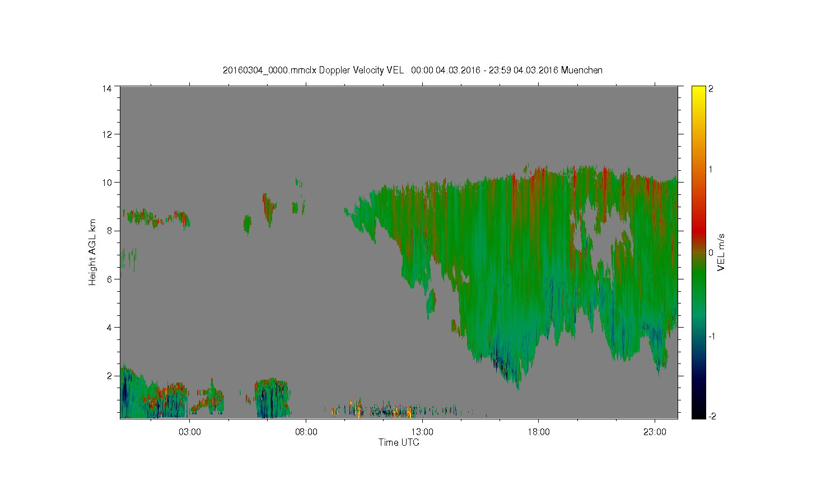
Task: Click the colorbar label -2
Action: coord(712,416)
